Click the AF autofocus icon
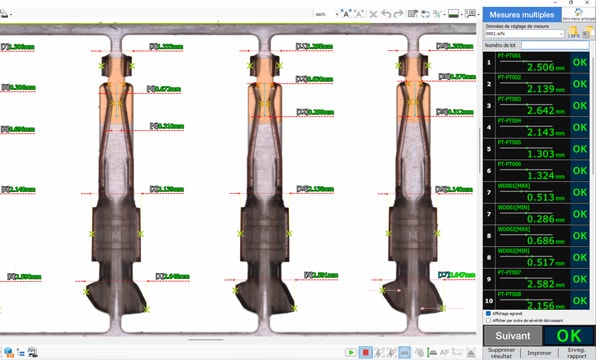 (x=444, y=352)
